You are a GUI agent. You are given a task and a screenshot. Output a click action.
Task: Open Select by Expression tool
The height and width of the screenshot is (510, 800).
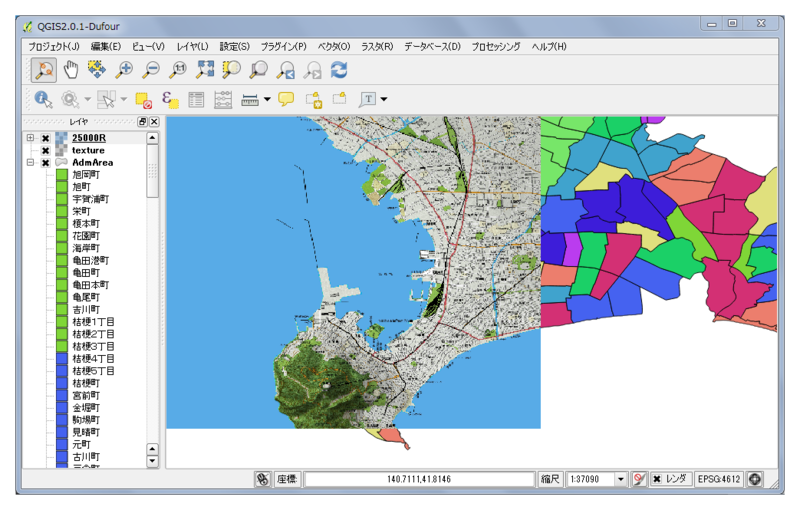(170, 99)
